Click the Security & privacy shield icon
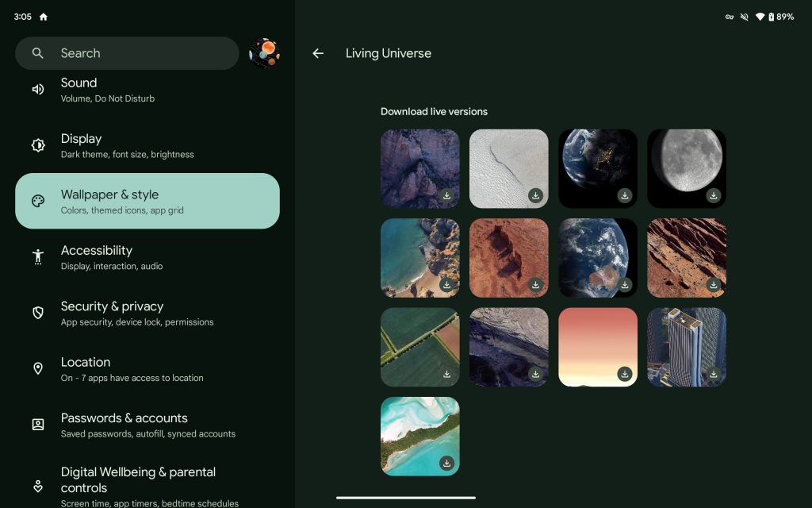This screenshot has width=812, height=508. (x=38, y=313)
